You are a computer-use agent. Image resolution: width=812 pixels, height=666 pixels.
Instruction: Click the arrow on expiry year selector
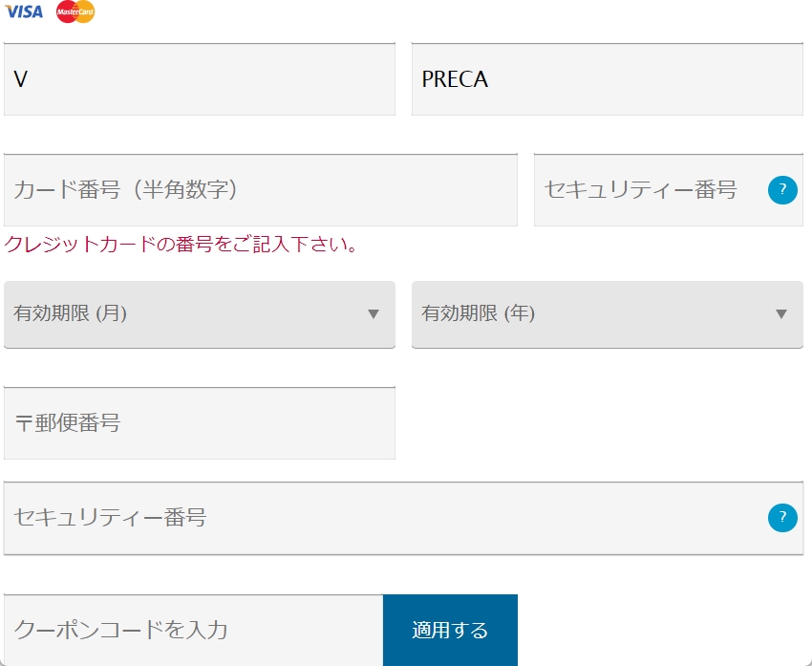(x=781, y=313)
